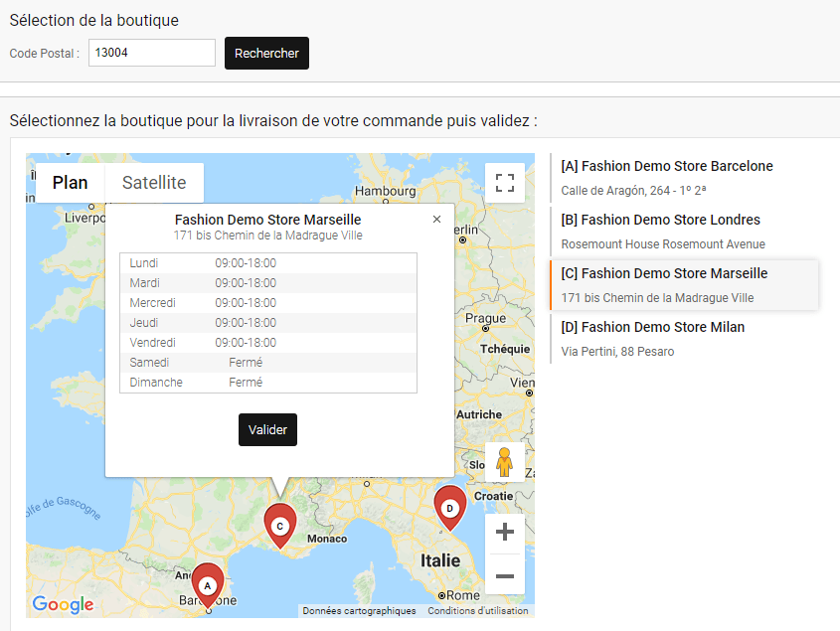The width and height of the screenshot is (840, 631).
Task: Click map marker D in Italy
Action: 450,508
